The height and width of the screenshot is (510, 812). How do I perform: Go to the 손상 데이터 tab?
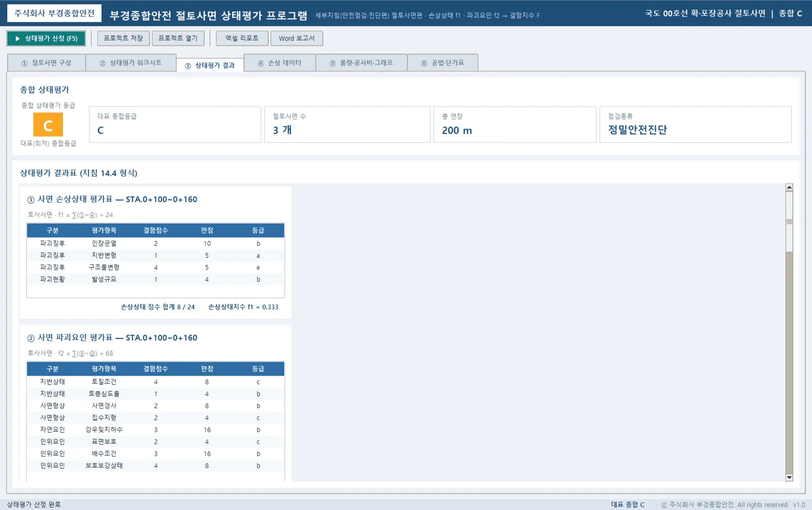click(280, 63)
